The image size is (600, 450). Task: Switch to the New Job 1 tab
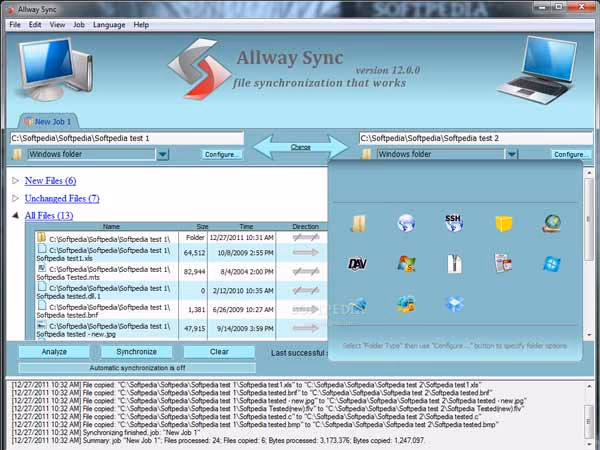coord(48,121)
